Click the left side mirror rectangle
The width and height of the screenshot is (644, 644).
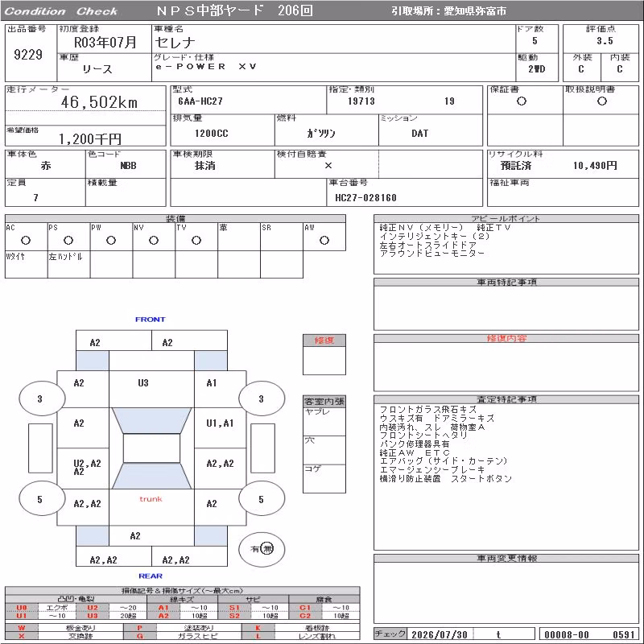[40, 448]
